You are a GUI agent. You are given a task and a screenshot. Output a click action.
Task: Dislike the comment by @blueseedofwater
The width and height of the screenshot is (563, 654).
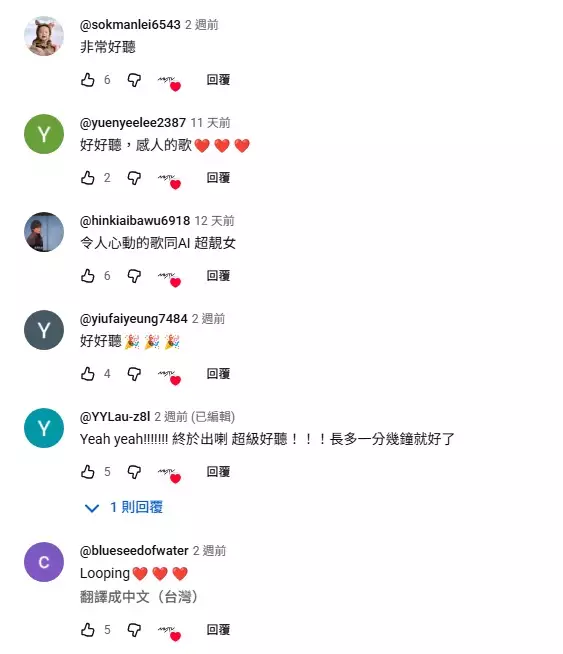(x=134, y=630)
